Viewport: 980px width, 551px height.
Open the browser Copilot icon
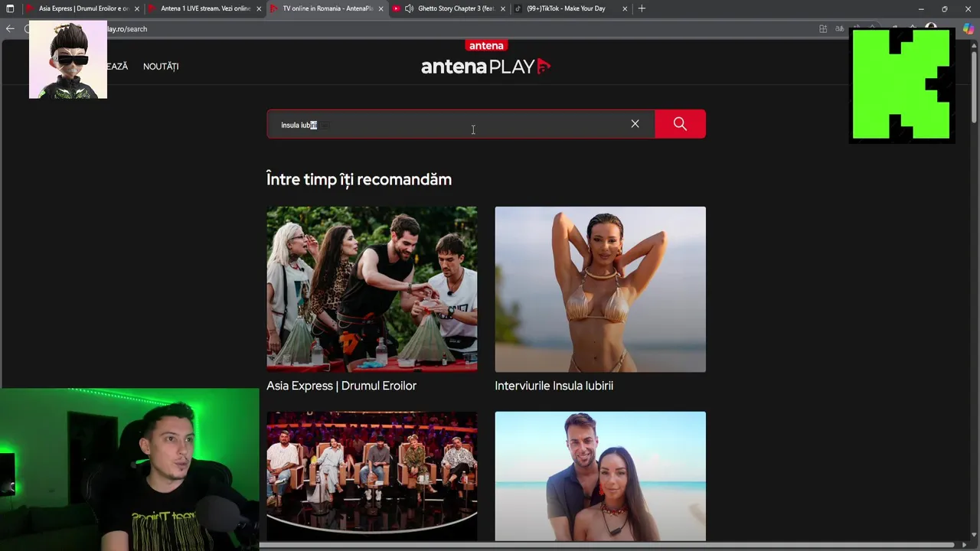(x=969, y=29)
